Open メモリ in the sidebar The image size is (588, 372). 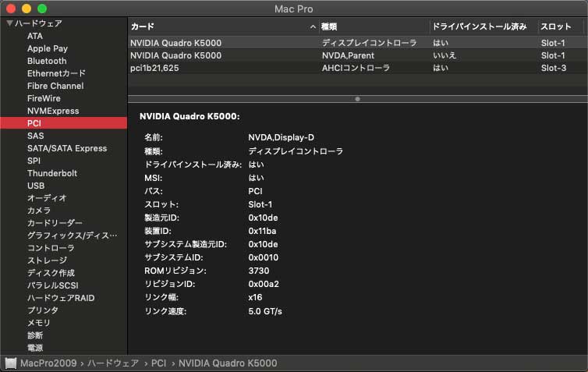pyautogui.click(x=39, y=323)
